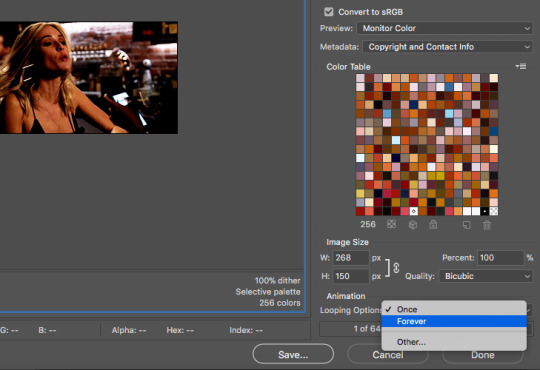Toggle the constrain proportions link icon

point(396,268)
